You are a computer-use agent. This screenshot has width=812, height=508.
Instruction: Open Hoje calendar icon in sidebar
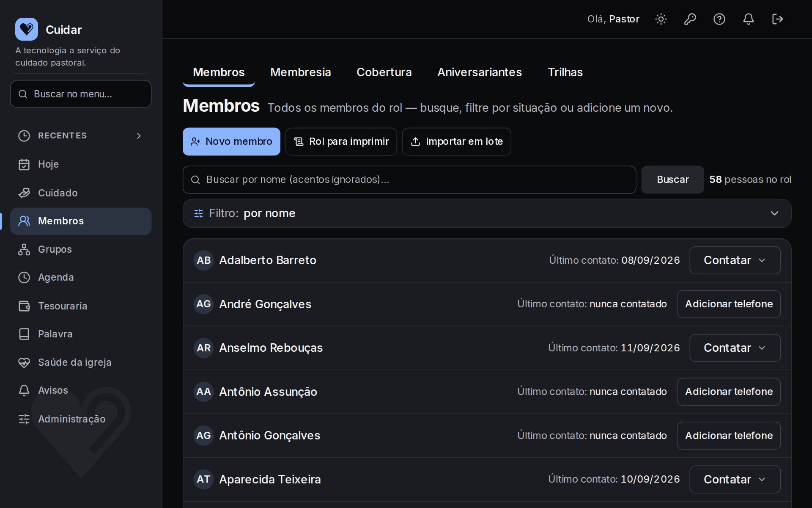(x=24, y=164)
